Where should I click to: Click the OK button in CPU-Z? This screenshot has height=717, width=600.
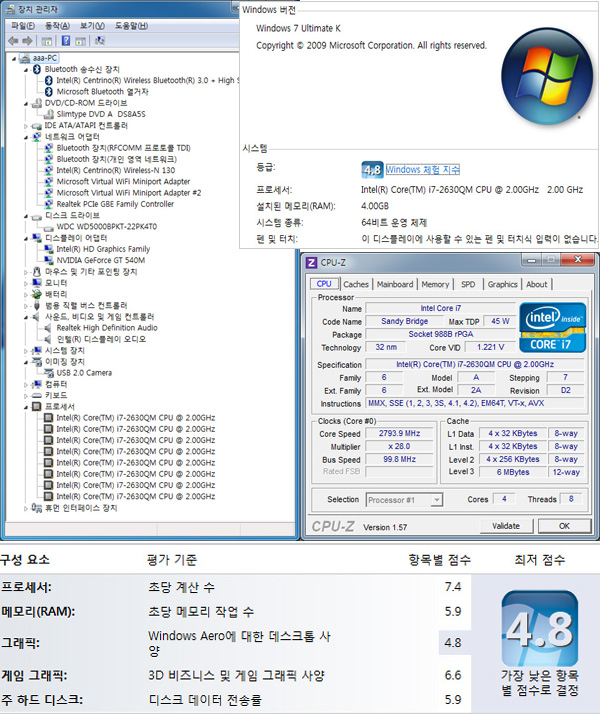point(564,526)
